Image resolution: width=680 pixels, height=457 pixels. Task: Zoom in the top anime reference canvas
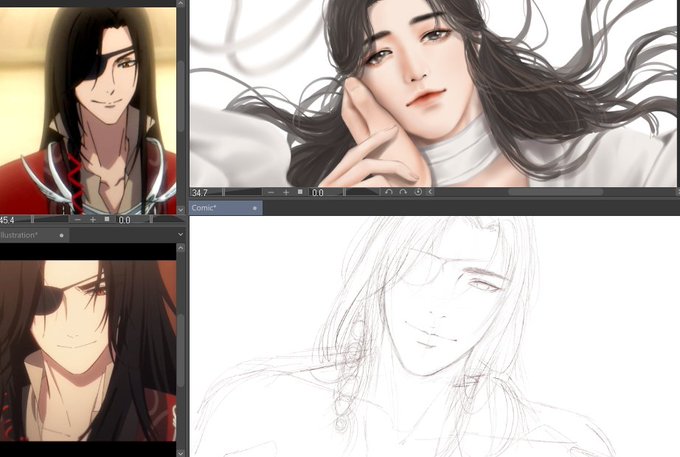93,220
